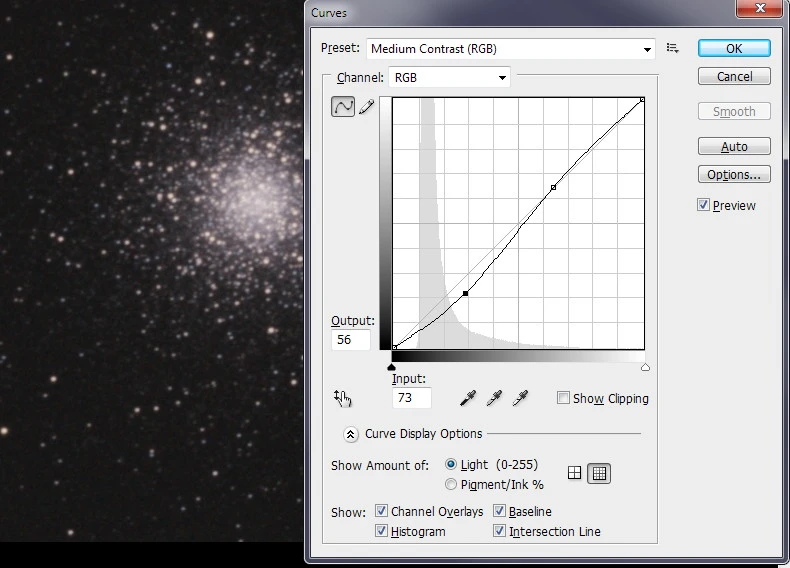Open the preset options menu icon
Image resolution: width=790 pixels, height=568 pixels.
[x=673, y=48]
